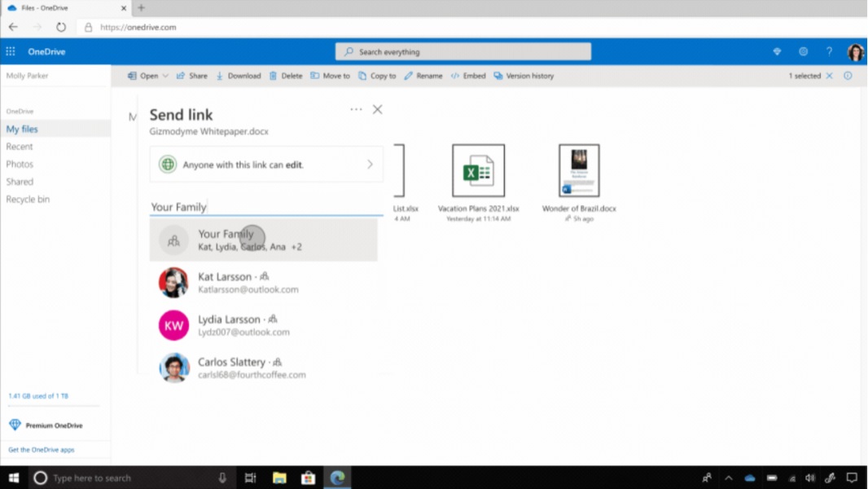The width and height of the screenshot is (868, 489).
Task: Open the app launcher waffle icon
Action: coord(11,51)
